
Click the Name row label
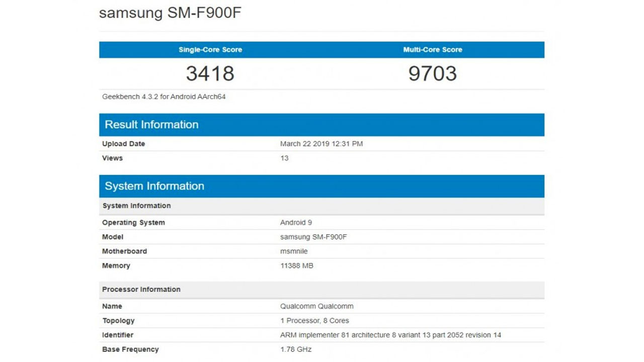click(112, 306)
